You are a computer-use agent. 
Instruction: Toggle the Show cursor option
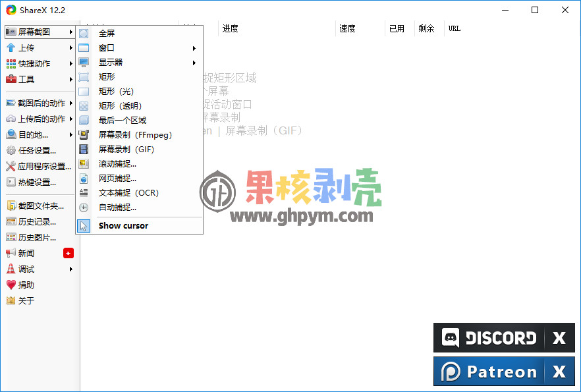(x=140, y=225)
